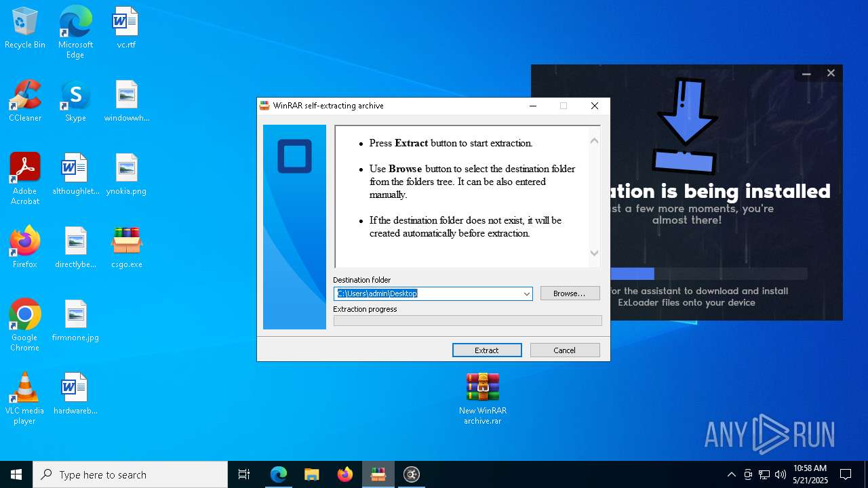
Task: Select the csgo.exe desktop icon
Action: pos(126,247)
